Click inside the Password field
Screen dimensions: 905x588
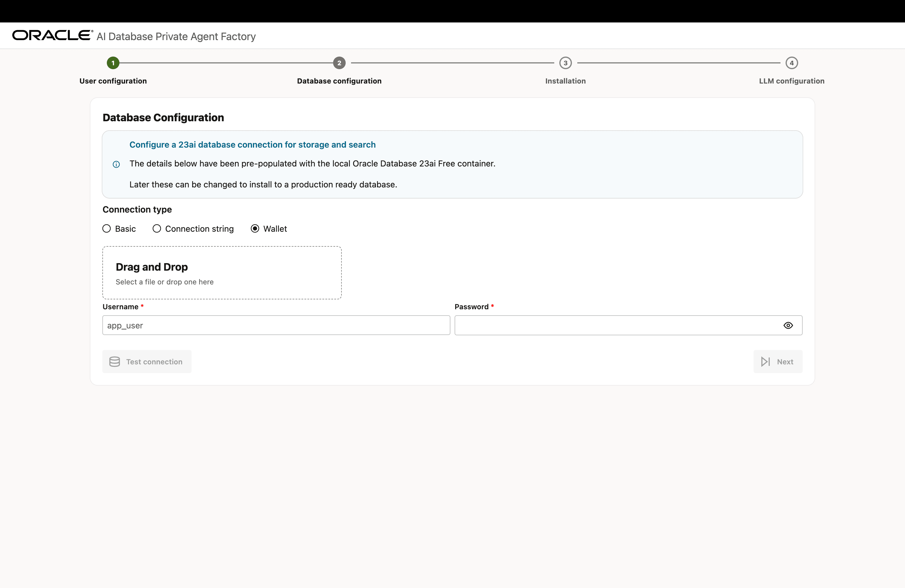[x=608, y=325]
